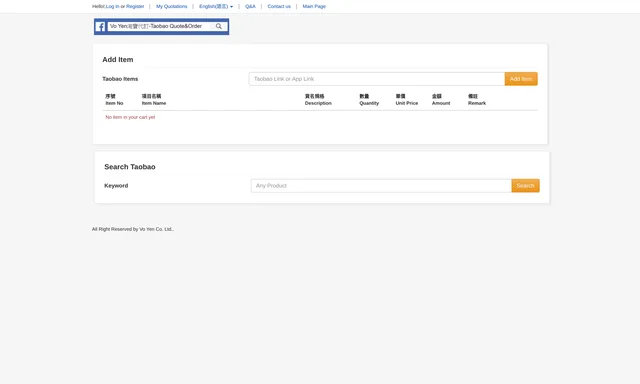Click the Vo Yen Taobao Quote&Order Facebook box

click(162, 27)
